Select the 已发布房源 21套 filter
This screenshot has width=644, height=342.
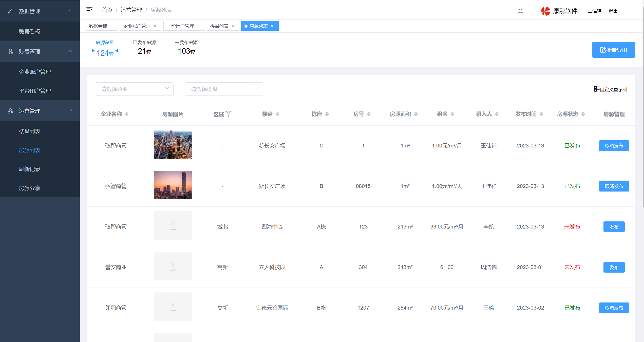[144, 48]
